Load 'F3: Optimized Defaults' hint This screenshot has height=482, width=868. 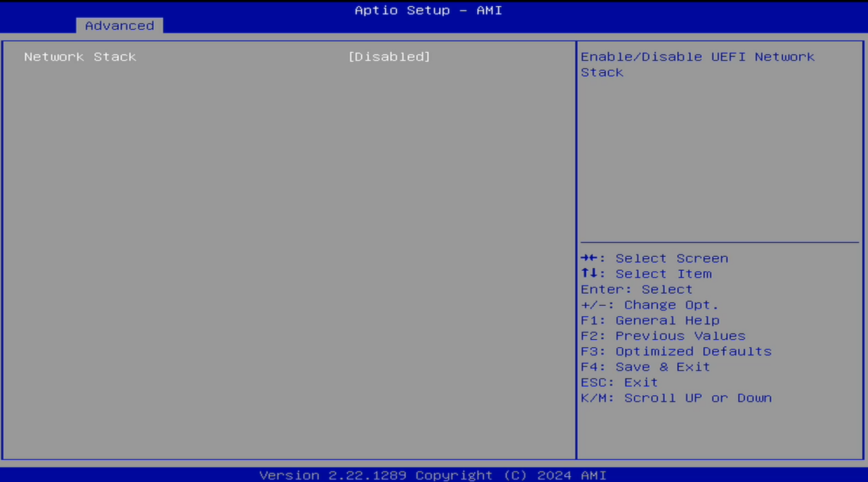(676, 352)
